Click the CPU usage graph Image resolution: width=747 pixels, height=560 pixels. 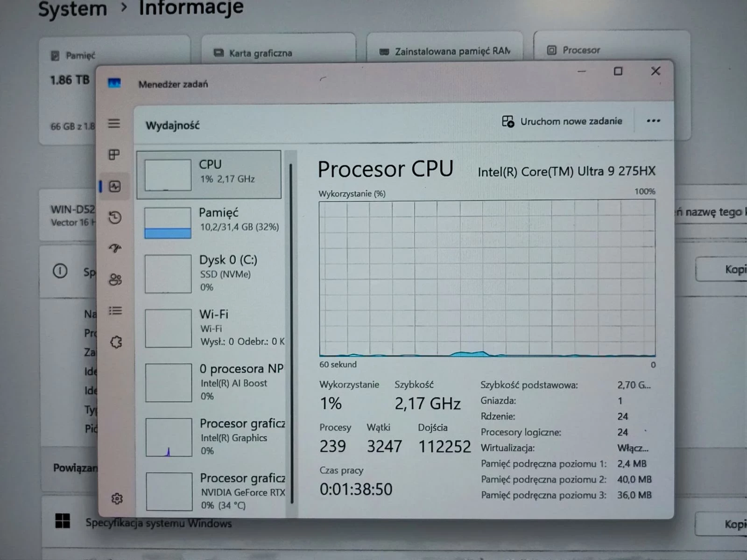487,278
